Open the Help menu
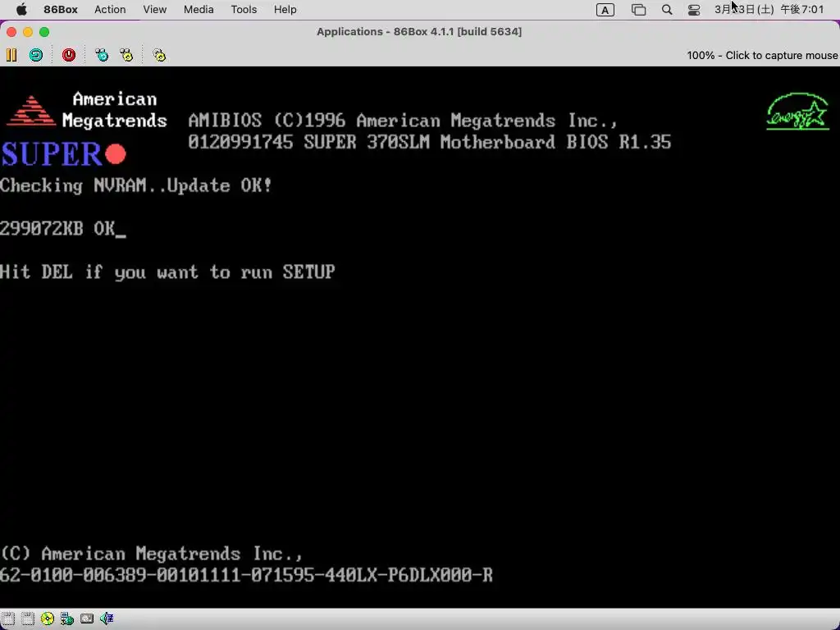The image size is (840, 630). (285, 10)
